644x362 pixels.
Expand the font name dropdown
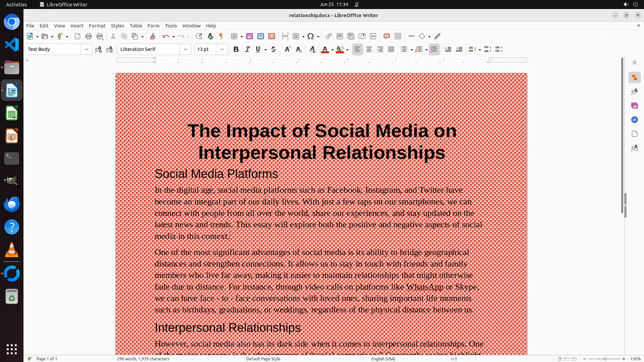click(185, 50)
